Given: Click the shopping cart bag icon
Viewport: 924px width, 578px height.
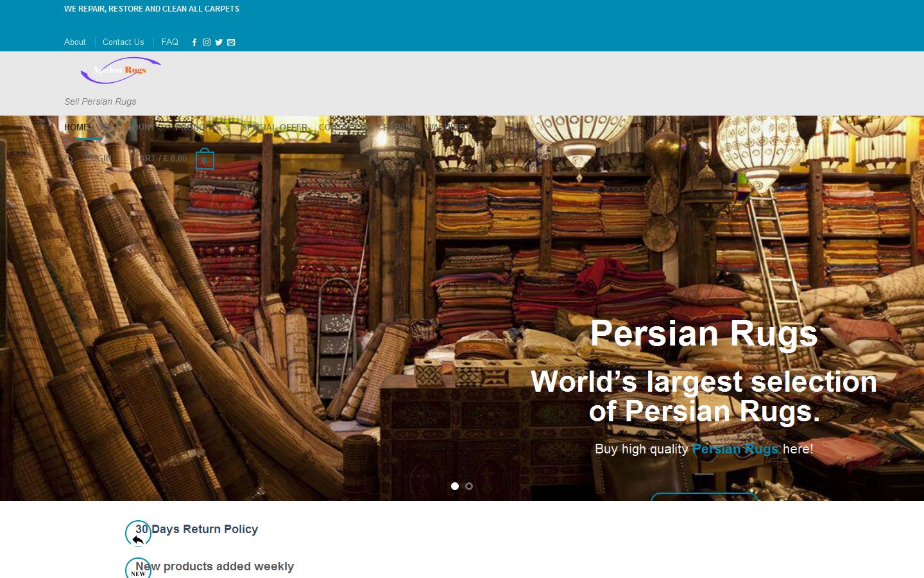Looking at the screenshot, I should click(204, 159).
